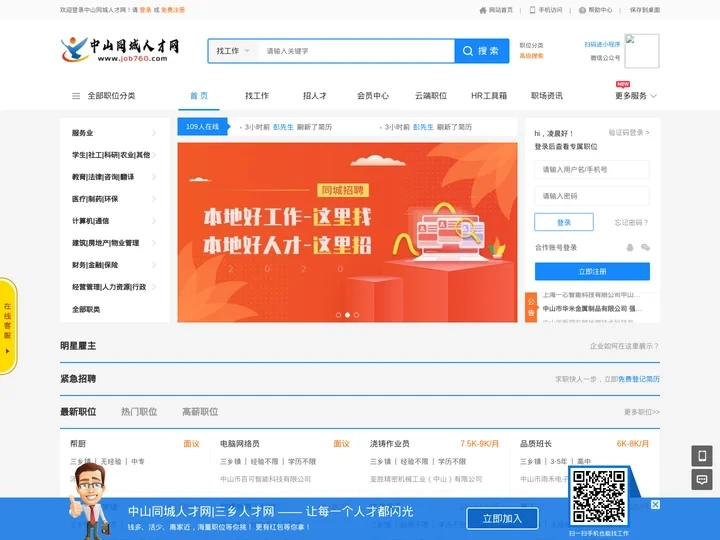Open the 找工作 search type dropdown

[233, 51]
